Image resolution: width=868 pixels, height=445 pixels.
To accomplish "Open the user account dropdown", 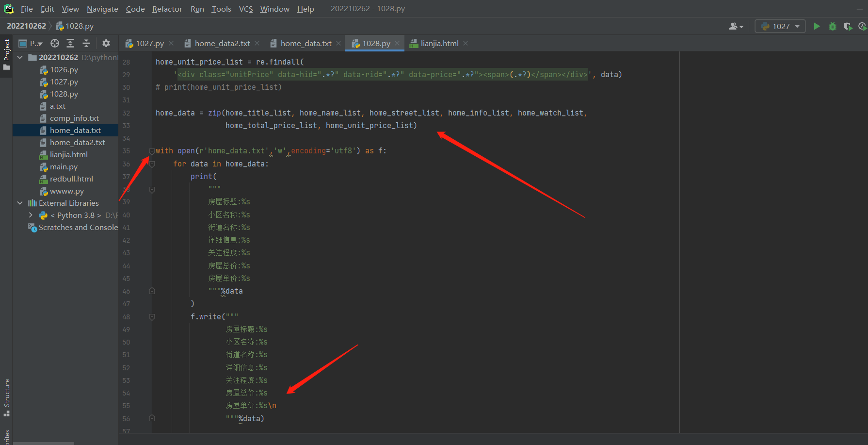I will coord(736,26).
